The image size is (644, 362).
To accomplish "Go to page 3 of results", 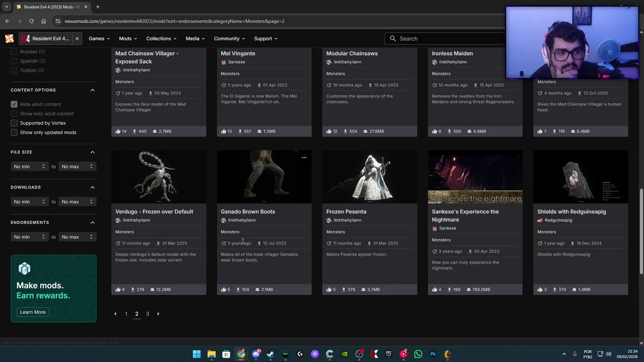I will click(147, 314).
